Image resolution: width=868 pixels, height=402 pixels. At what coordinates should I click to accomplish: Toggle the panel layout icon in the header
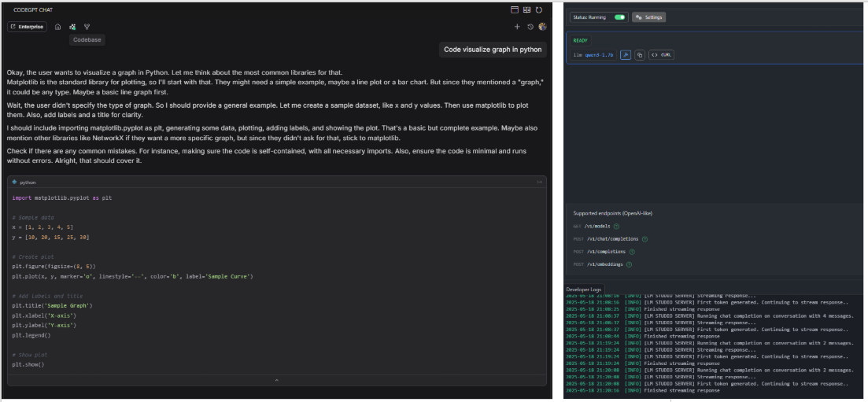pos(515,10)
